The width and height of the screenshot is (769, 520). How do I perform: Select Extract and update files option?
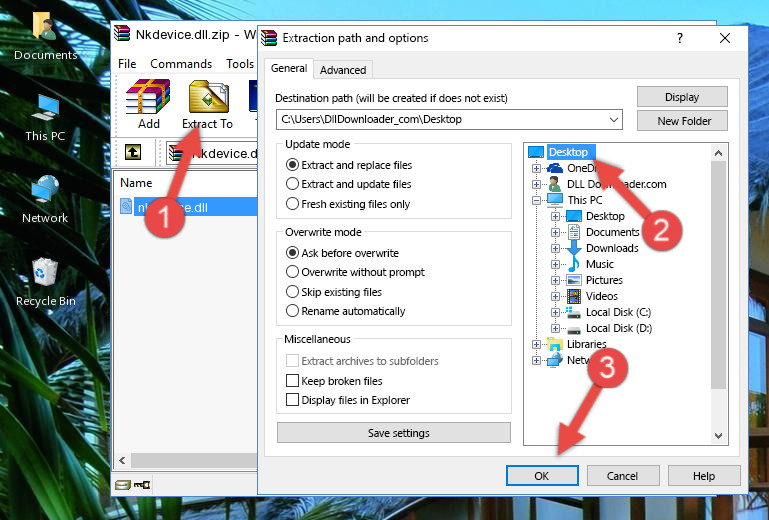[349, 184]
